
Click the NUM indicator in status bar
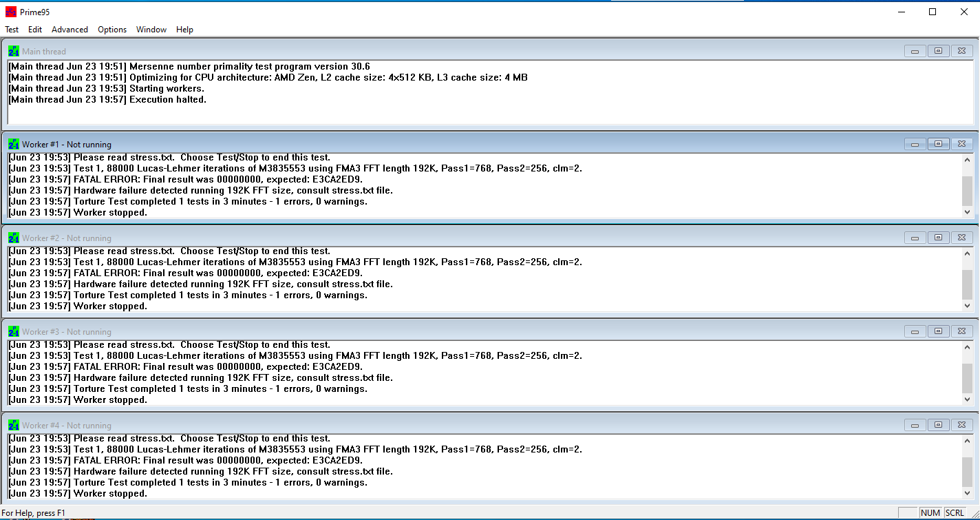(930, 513)
